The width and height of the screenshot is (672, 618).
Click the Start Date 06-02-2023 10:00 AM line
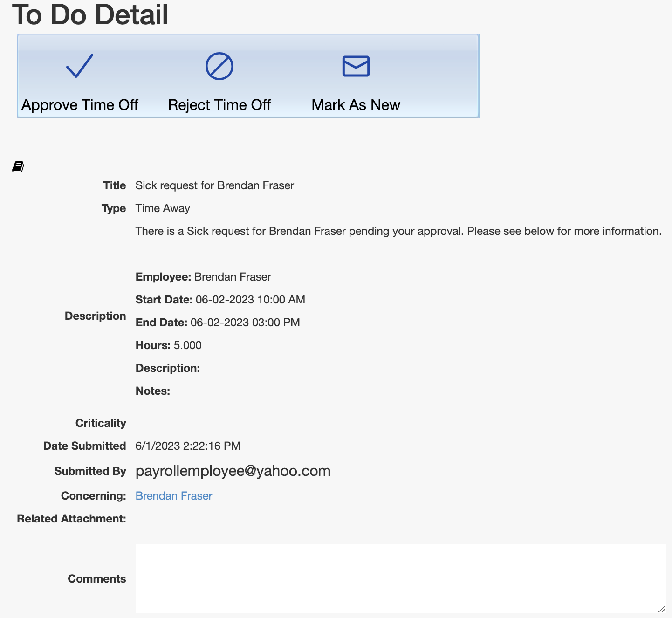pos(220,300)
